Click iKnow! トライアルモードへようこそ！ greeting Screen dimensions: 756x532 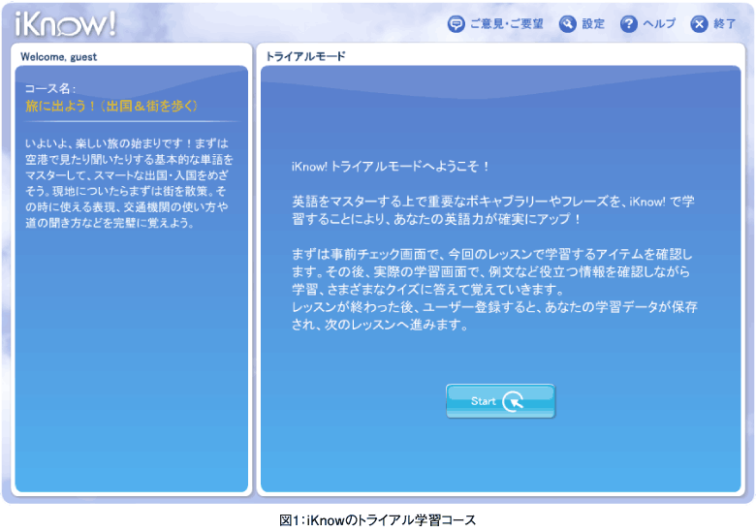391,167
